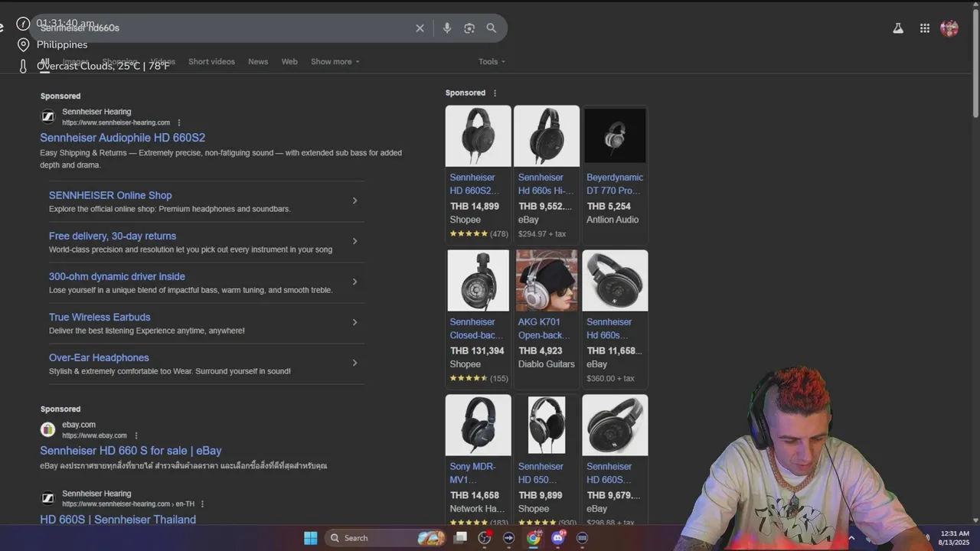Open AKG K701 Open-back product title
The image size is (980, 551).
click(545, 328)
